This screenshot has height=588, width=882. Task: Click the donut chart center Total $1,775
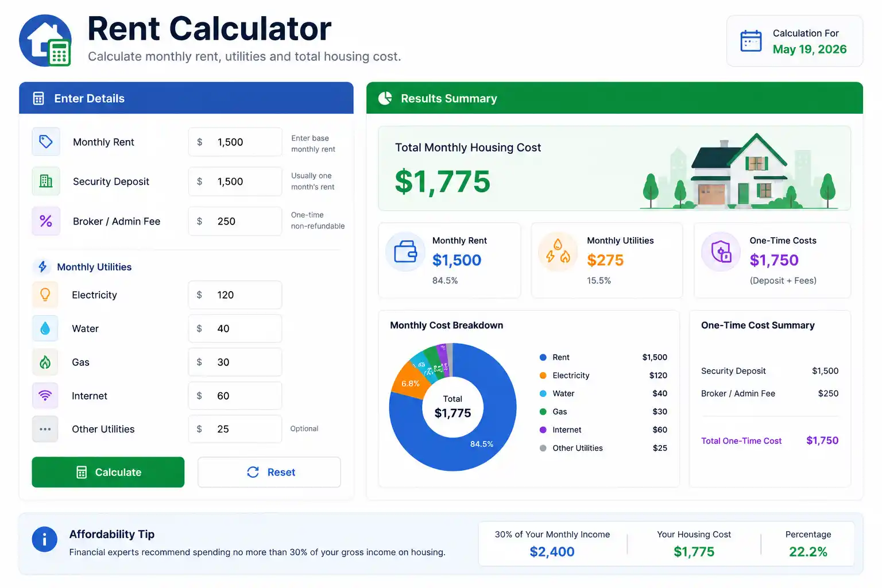452,407
